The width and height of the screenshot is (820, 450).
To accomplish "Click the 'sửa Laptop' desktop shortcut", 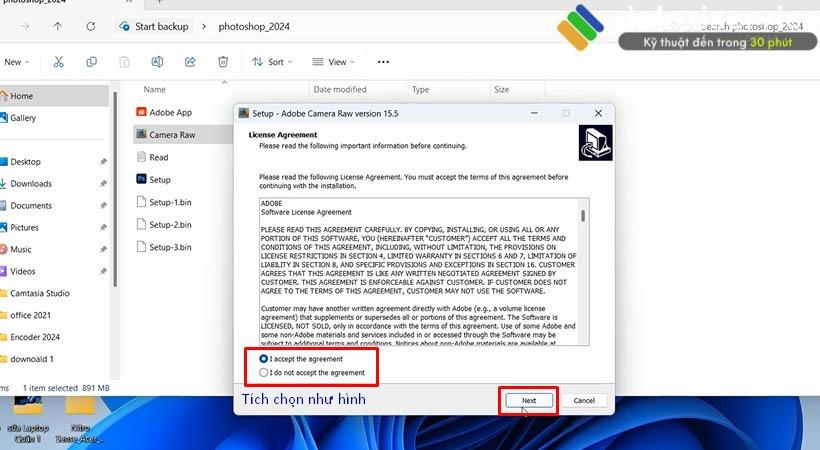I will (28, 421).
